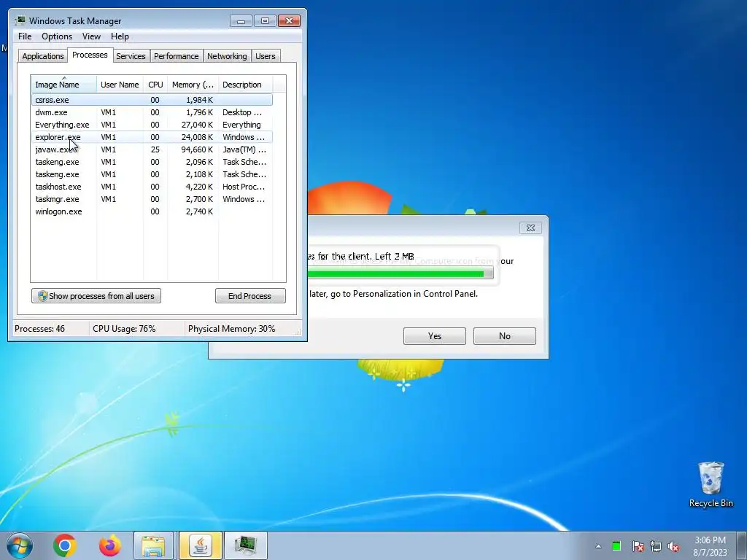Launch Google Chrome from the taskbar

pos(65,545)
